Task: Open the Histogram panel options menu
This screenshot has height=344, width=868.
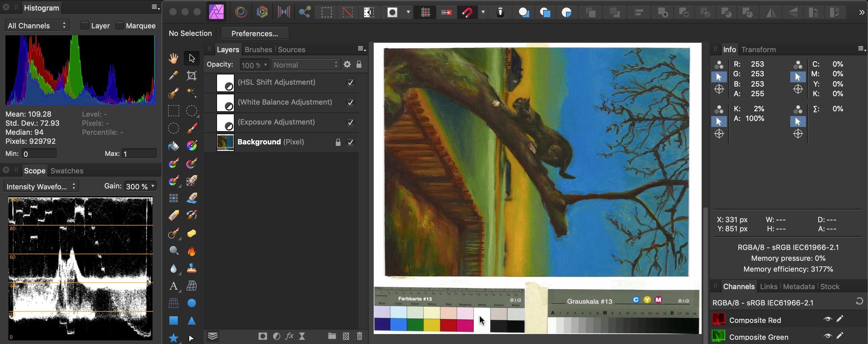Action: (155, 7)
